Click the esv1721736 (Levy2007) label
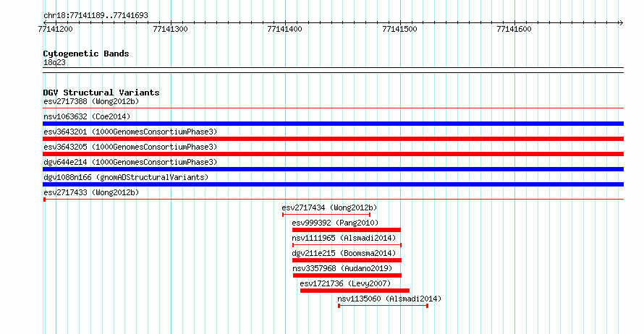The image size is (644, 334). click(345, 283)
